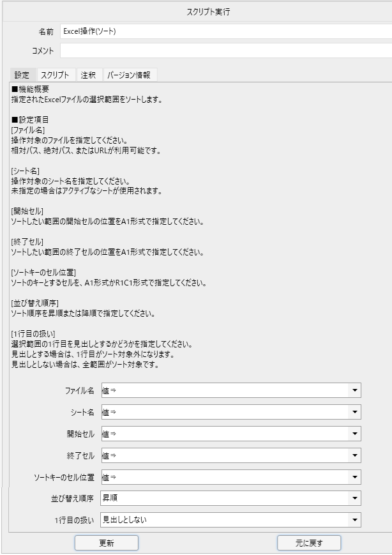Switch to the 設定 tab
Viewport: 392px width, 555px height.
pos(22,75)
